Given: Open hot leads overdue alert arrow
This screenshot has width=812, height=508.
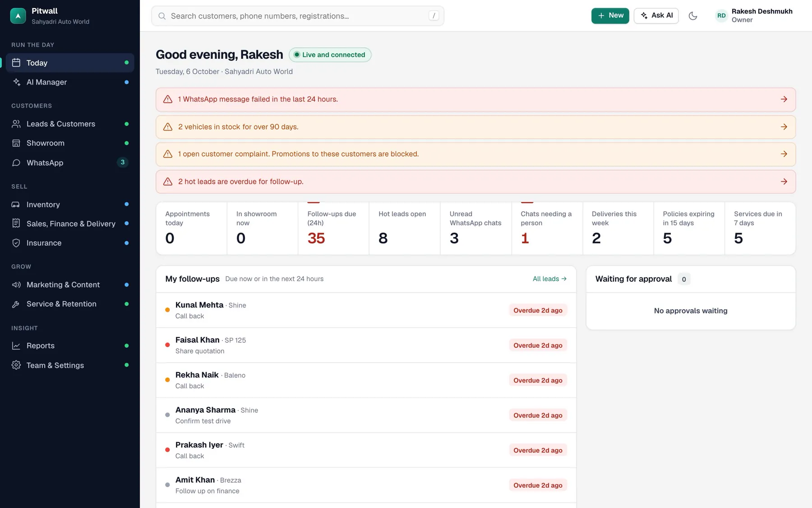Looking at the screenshot, I should tap(784, 182).
